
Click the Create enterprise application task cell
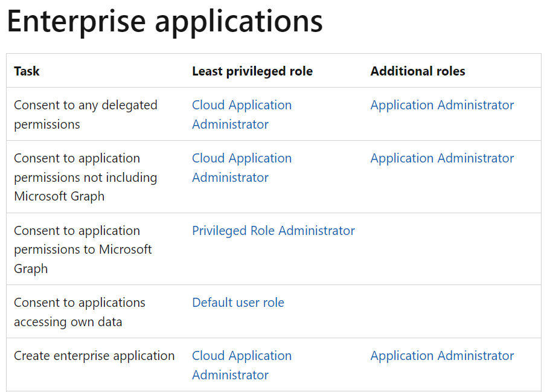[x=94, y=355]
